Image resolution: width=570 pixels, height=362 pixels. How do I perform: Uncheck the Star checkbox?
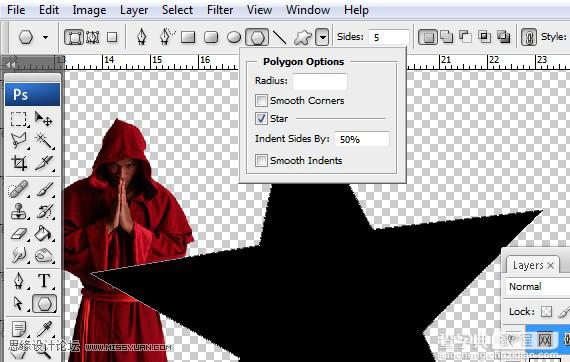click(261, 118)
